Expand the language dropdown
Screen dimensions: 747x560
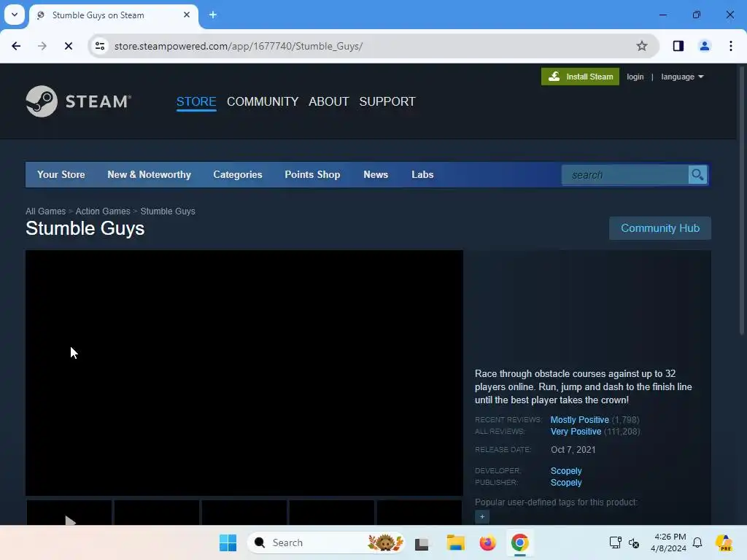click(682, 77)
